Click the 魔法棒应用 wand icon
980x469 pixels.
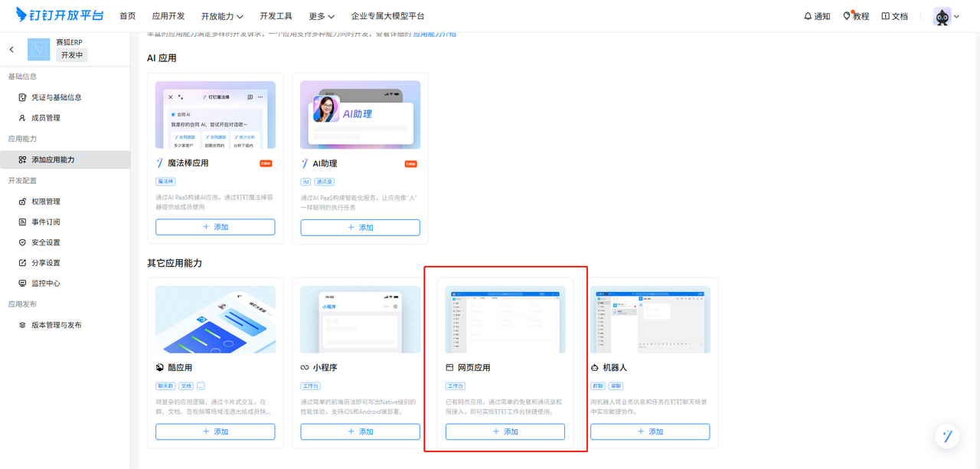(x=160, y=163)
